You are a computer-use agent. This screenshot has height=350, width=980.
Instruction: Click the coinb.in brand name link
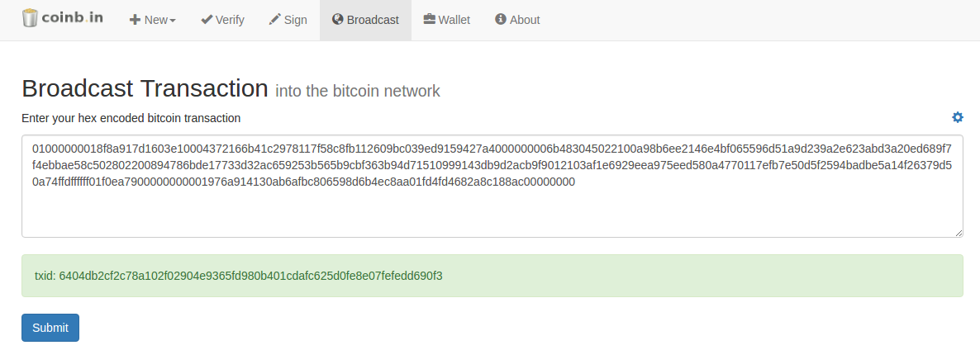[x=73, y=18]
